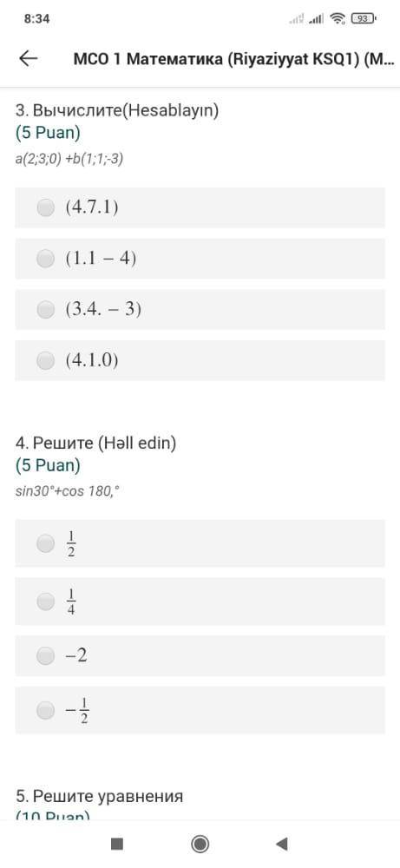The image size is (400, 868).
Task: Select the 1/2 answer for question 4
Action: point(200,543)
